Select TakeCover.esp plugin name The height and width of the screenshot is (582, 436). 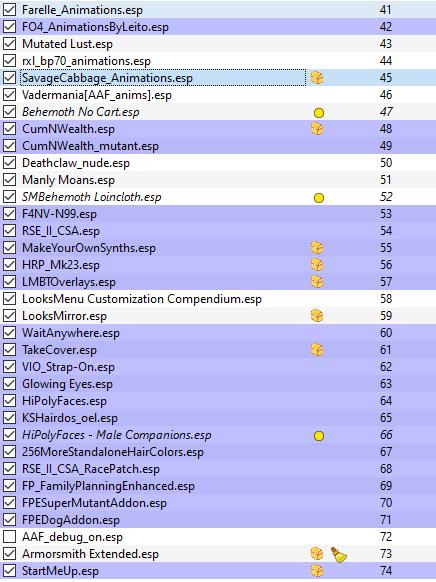[x=59, y=350]
